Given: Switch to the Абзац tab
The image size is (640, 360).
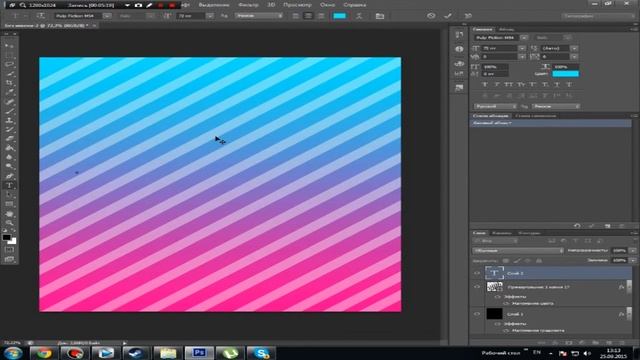Looking at the screenshot, I should [x=507, y=29].
